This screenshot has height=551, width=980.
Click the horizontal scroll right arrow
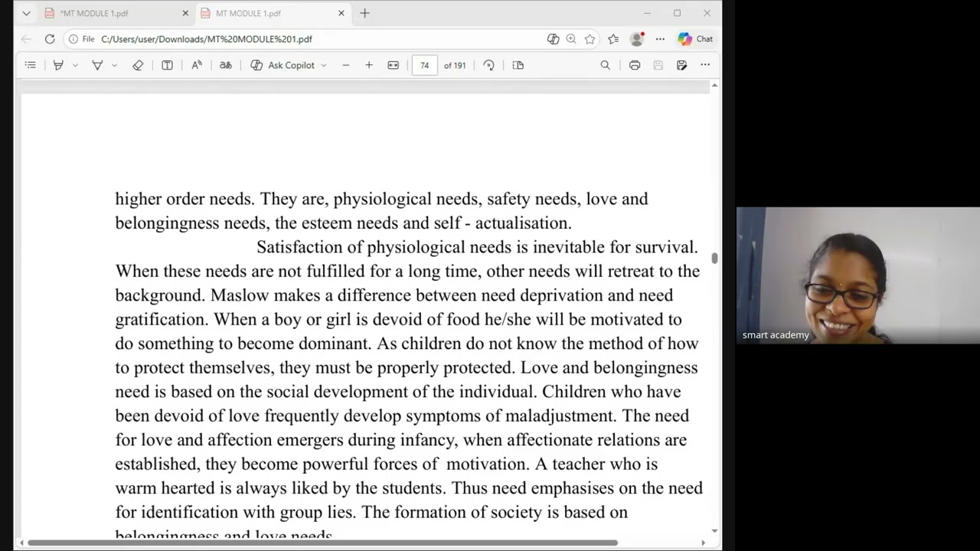pyautogui.click(x=703, y=543)
